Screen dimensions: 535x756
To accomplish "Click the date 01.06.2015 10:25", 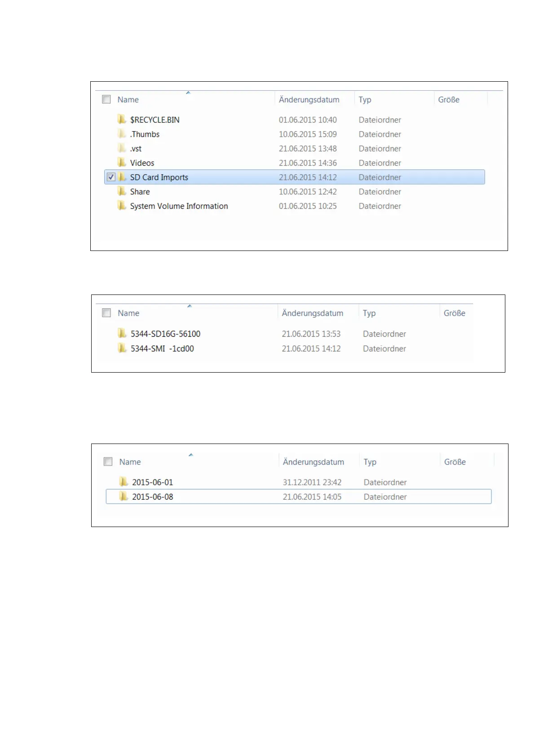I will point(308,206).
